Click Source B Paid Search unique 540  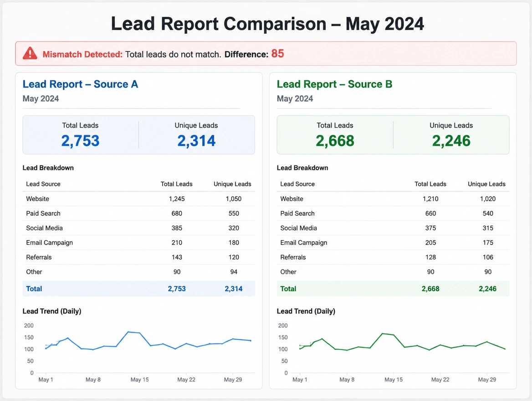pyautogui.click(x=488, y=213)
